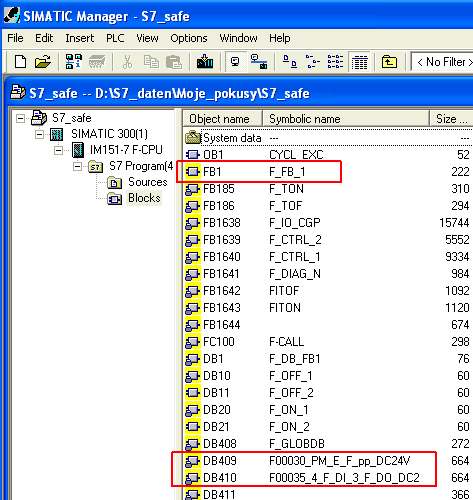Screen dimensions: 473x500
Task: Select block FB1 F_FB_1 in list
Action: point(327,172)
